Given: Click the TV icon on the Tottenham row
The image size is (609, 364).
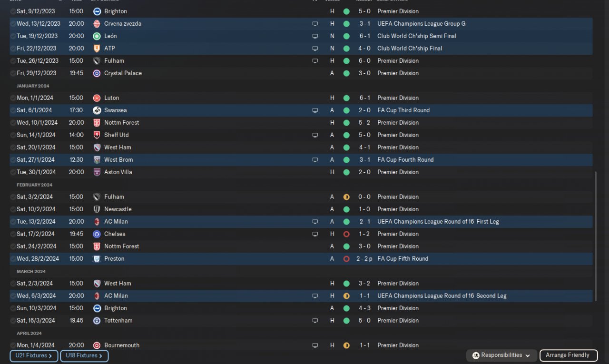Looking at the screenshot, I should (314, 321).
